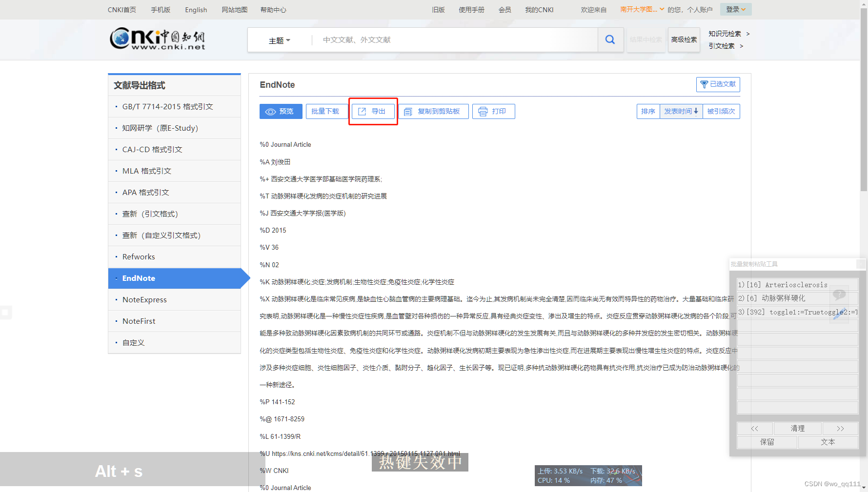Open 已选文献 with the filter icon

pos(704,84)
